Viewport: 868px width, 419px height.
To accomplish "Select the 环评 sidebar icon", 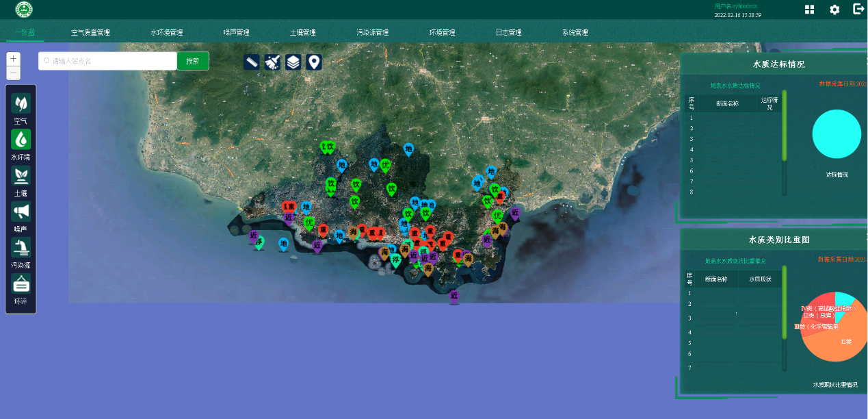I will pyautogui.click(x=21, y=283).
